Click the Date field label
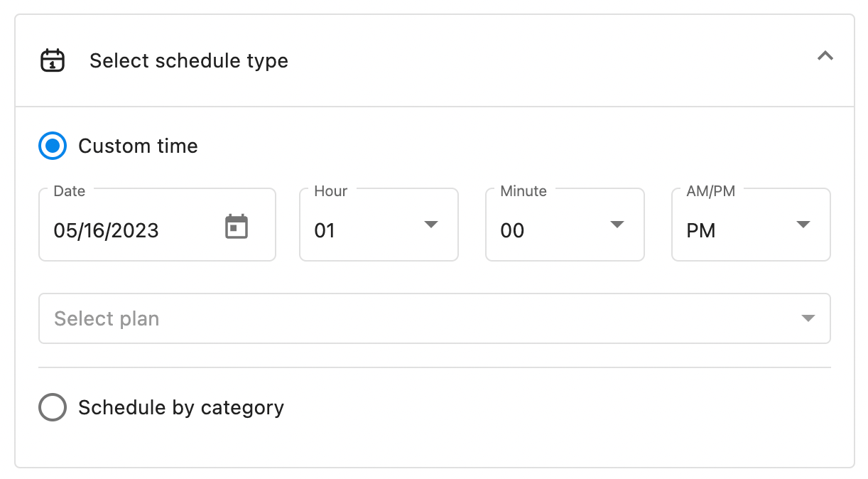868x479 pixels. coord(70,191)
